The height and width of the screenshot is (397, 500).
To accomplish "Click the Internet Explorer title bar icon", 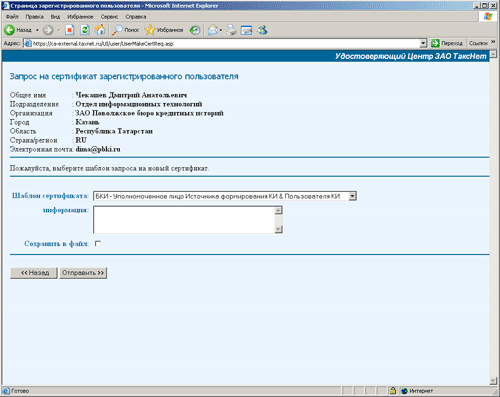I will pyautogui.click(x=6, y=6).
